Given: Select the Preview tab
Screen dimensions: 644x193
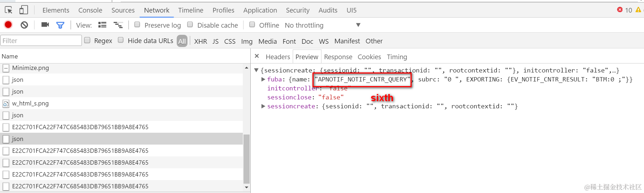Looking at the screenshot, I should point(307,57).
